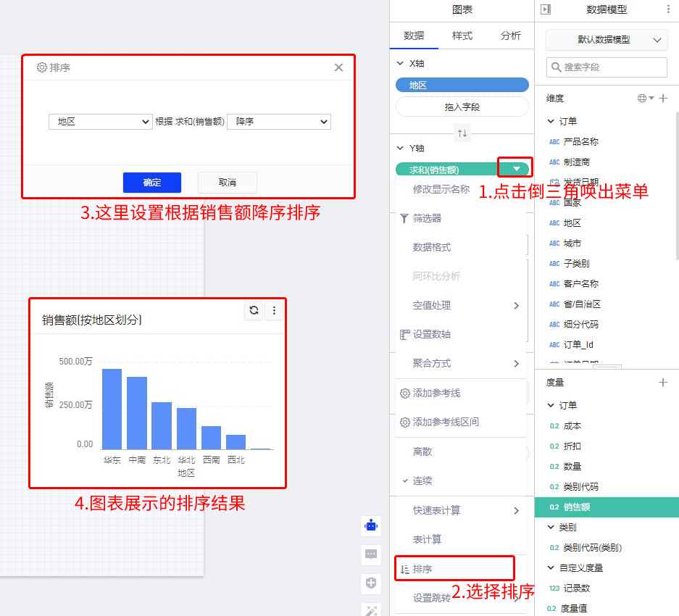Open the 数据模型 panel three-dot menu
679x616 pixels.
(670, 7)
